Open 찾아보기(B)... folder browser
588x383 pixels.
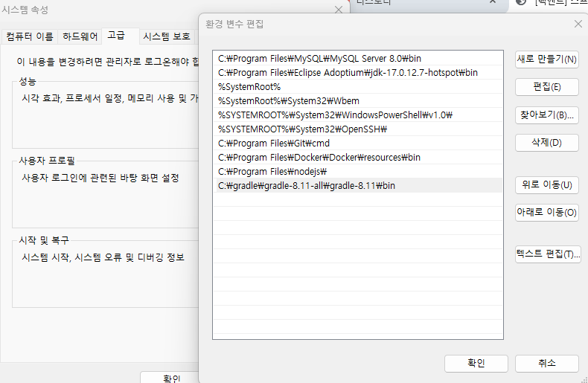point(547,115)
